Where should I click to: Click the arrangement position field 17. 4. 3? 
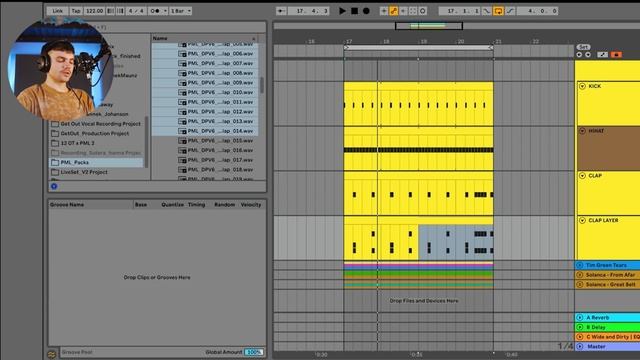(312, 11)
